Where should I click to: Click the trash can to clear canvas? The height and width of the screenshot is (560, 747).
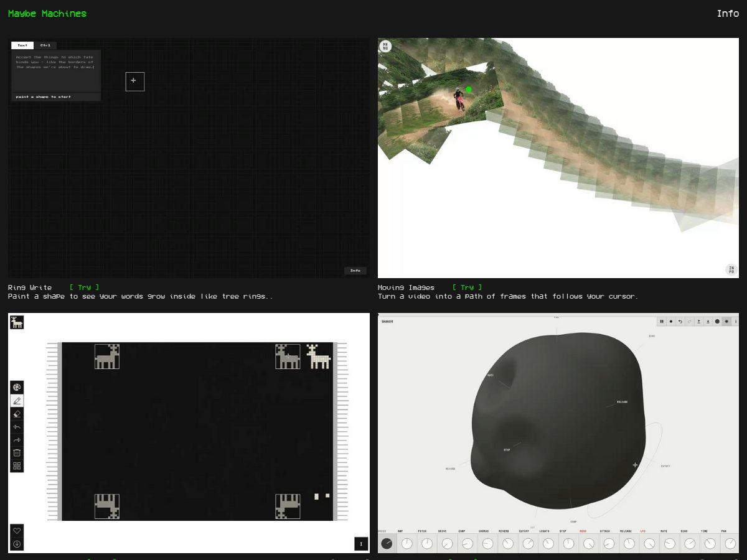click(x=17, y=452)
